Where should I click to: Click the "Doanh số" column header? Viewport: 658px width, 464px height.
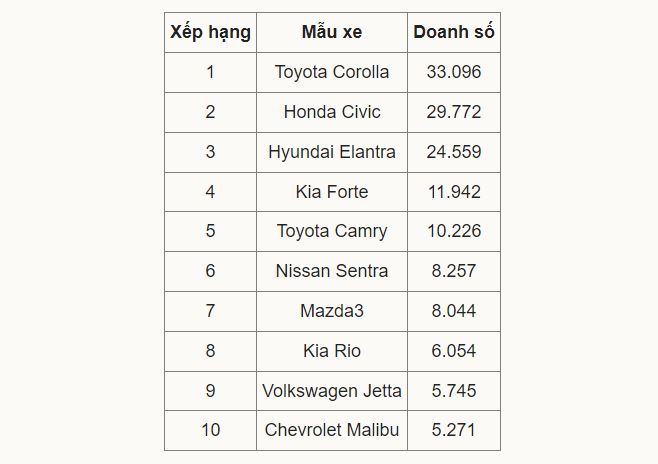[x=453, y=32]
